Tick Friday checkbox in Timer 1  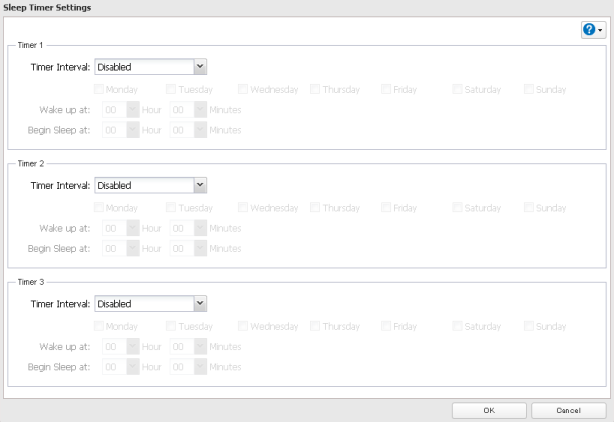click(386, 89)
